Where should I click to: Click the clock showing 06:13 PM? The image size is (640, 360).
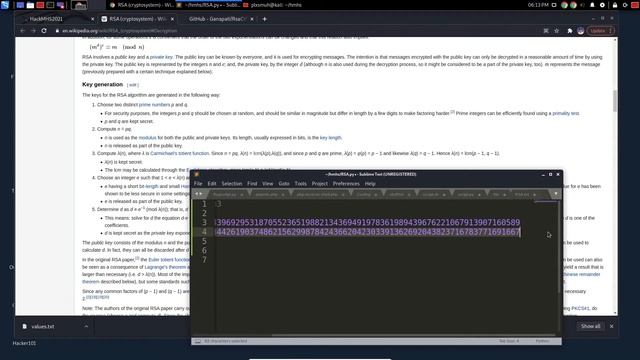pyautogui.click(x=538, y=5)
